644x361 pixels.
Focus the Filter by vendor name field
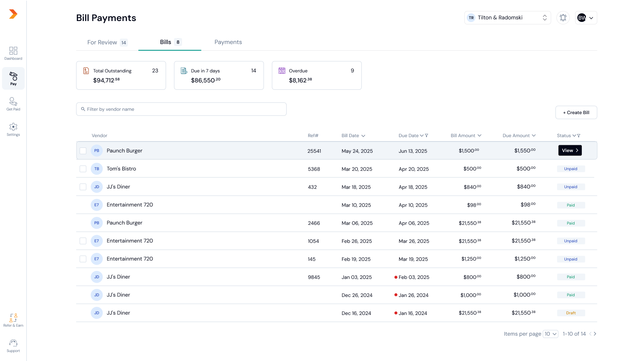[181, 109]
